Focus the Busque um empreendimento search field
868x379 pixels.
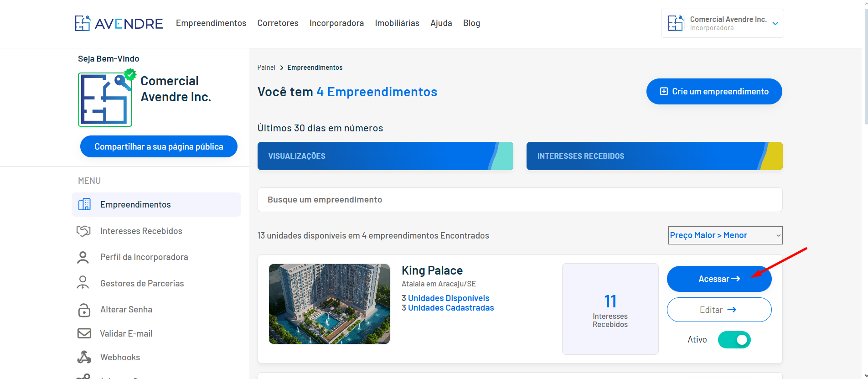(x=520, y=200)
